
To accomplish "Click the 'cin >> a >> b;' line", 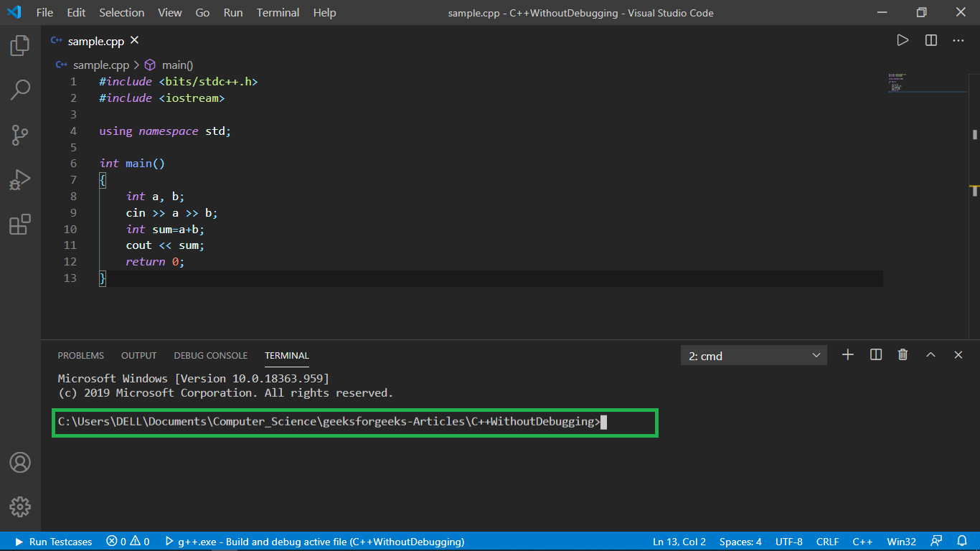I will 171,213.
